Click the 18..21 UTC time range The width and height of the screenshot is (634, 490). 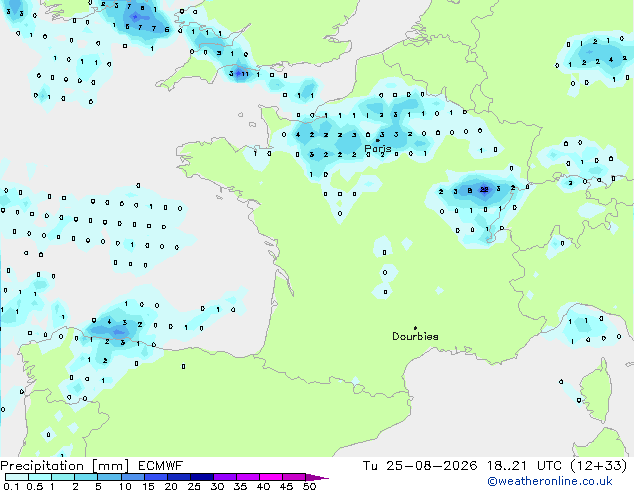click(x=524, y=466)
